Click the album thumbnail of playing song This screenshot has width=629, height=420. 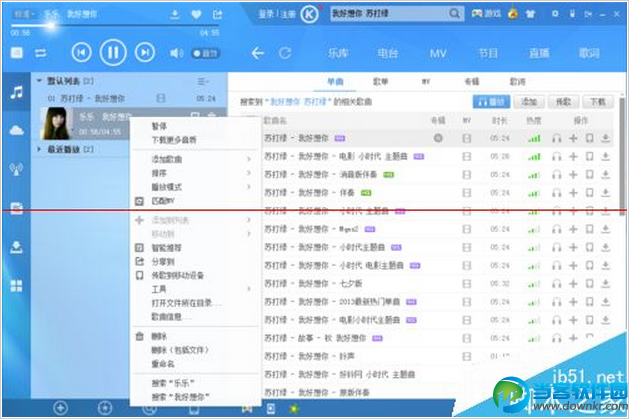[x=57, y=124]
